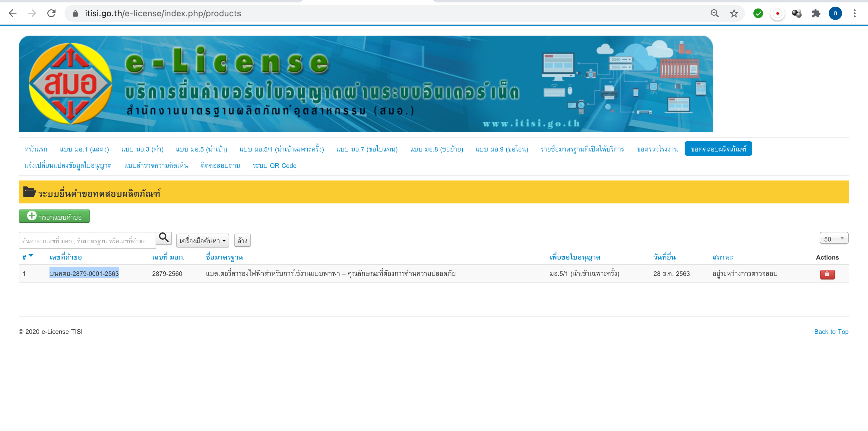Sort by เลขที่ มอก. column header
This screenshot has height=431, width=868.
click(x=168, y=257)
